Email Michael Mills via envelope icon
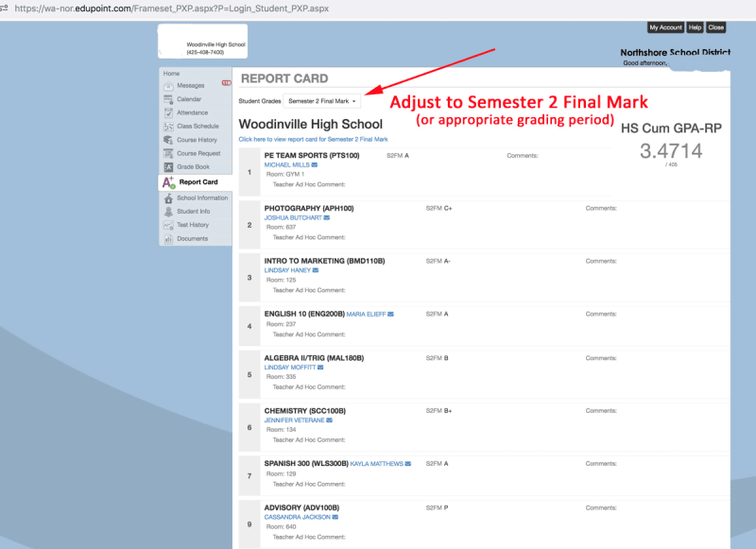The height and width of the screenshot is (549, 756). 315,165
